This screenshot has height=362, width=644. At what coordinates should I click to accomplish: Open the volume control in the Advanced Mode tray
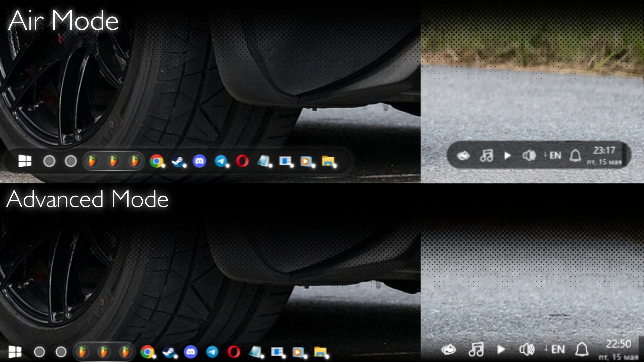527,349
